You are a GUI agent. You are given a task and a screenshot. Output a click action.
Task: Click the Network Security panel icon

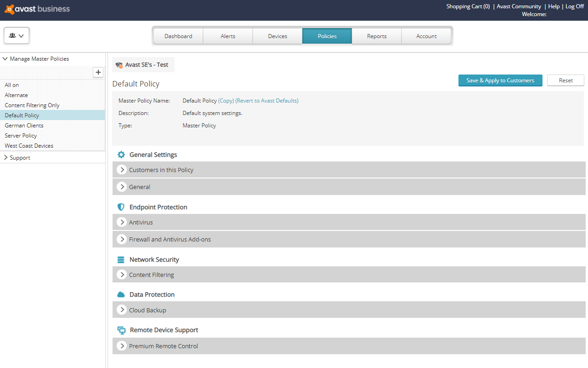pos(121,259)
